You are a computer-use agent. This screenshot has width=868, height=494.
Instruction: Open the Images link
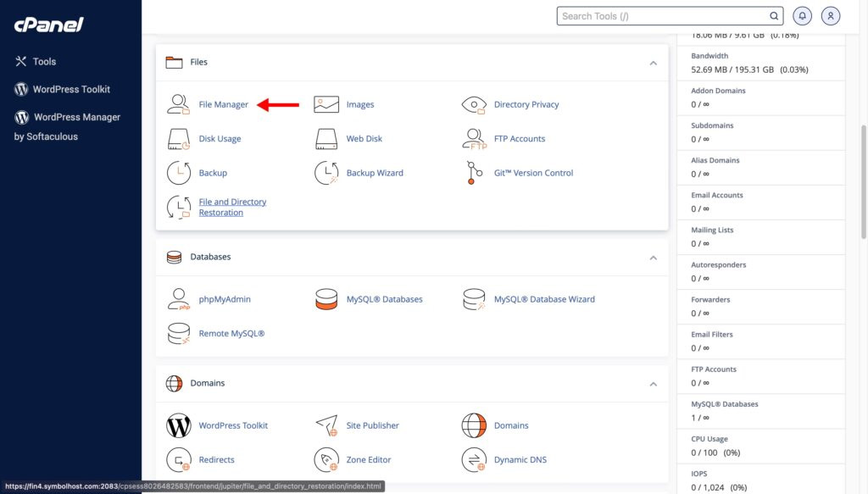tap(360, 104)
